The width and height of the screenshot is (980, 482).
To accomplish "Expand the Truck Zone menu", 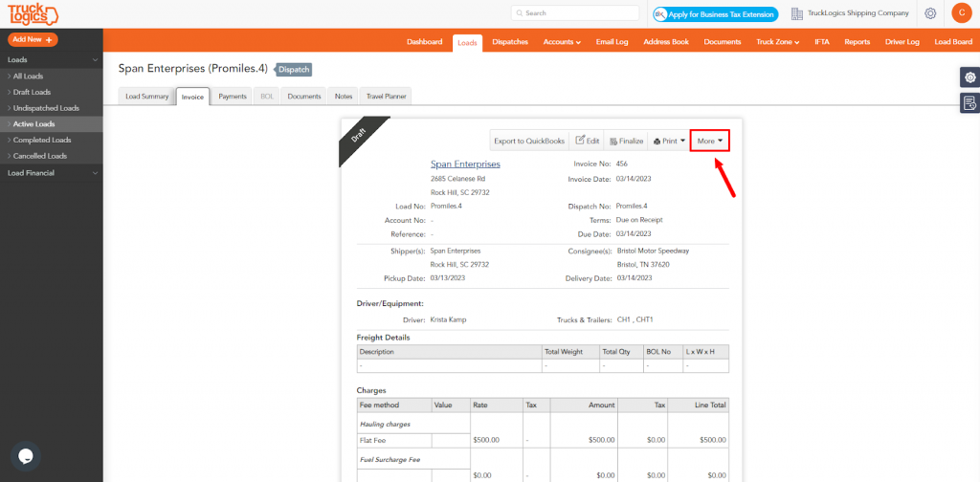I will tap(777, 42).
